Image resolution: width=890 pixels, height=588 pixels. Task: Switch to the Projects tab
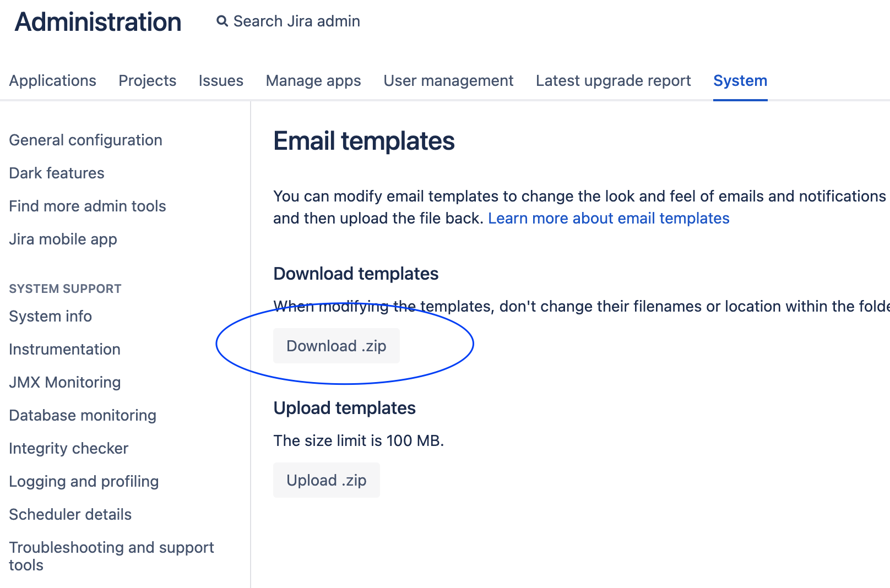coord(148,80)
